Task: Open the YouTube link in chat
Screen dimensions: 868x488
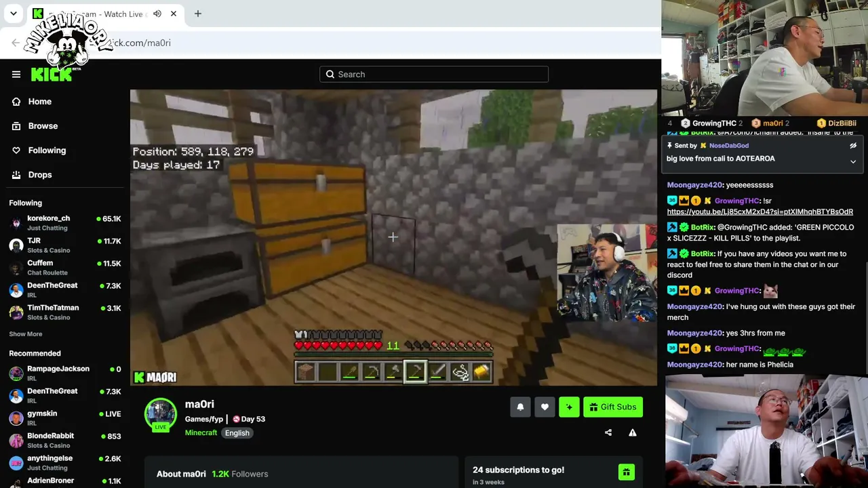Action: pos(759,211)
